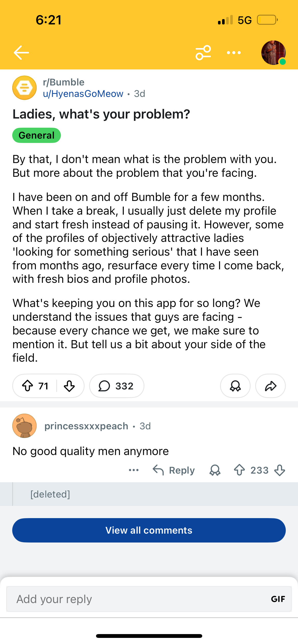This screenshot has width=298, height=644.
Task: Upvote the post with 71 votes
Action: (x=28, y=386)
